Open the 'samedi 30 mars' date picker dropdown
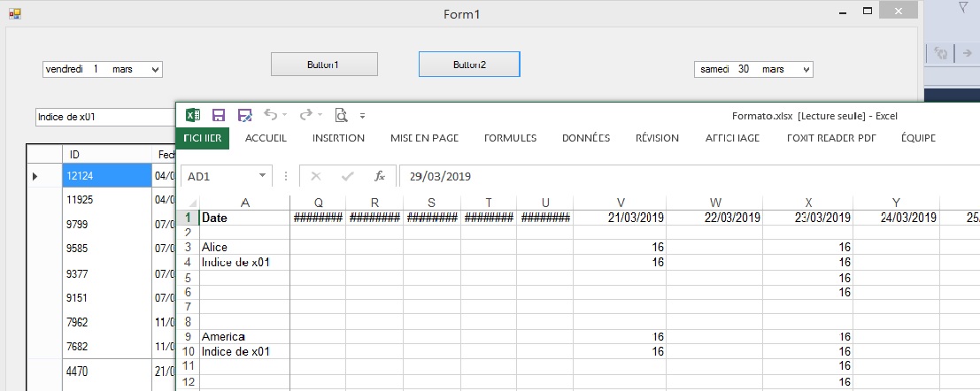Screen dimensions: 980x391 click(806, 69)
